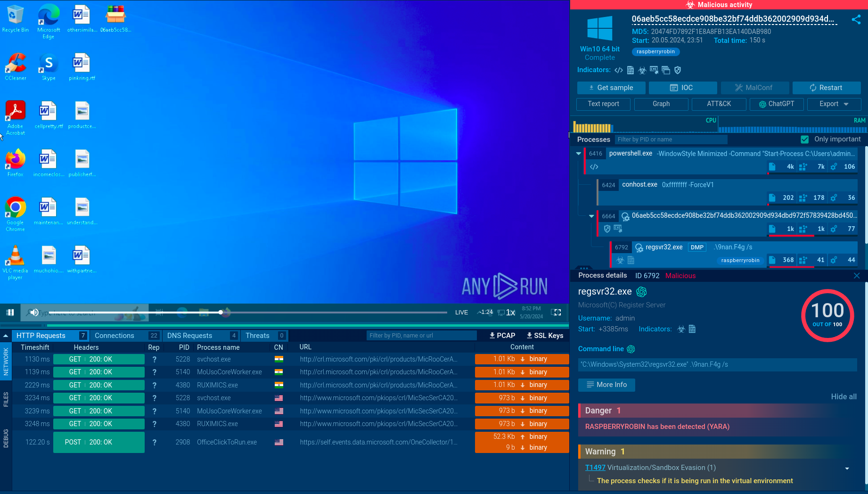
Task: Download SSL Keys
Action: pos(545,336)
